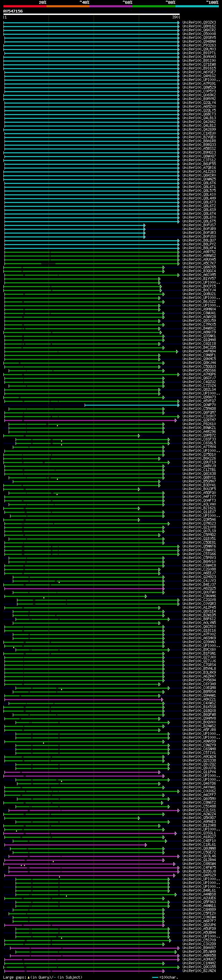This screenshot has width=222, height=980.
Task: Open hit UniRef100_B0FUR3
Action: coord(199,233)
